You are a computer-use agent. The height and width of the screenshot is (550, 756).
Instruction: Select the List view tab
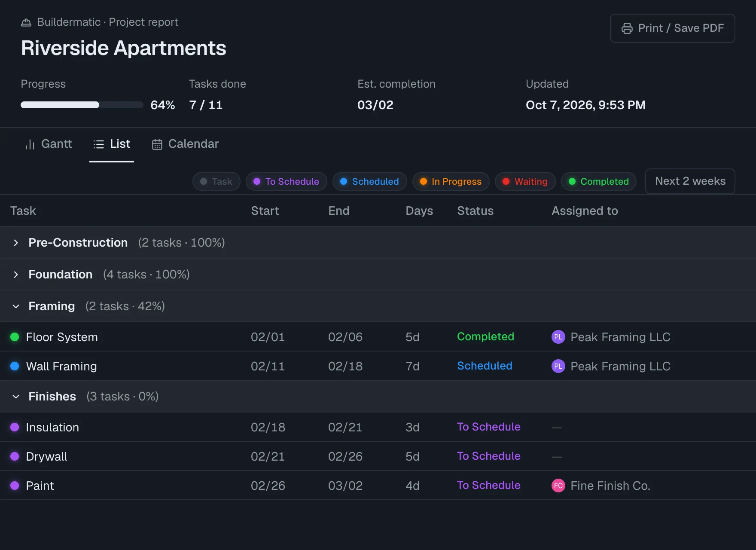click(x=112, y=144)
